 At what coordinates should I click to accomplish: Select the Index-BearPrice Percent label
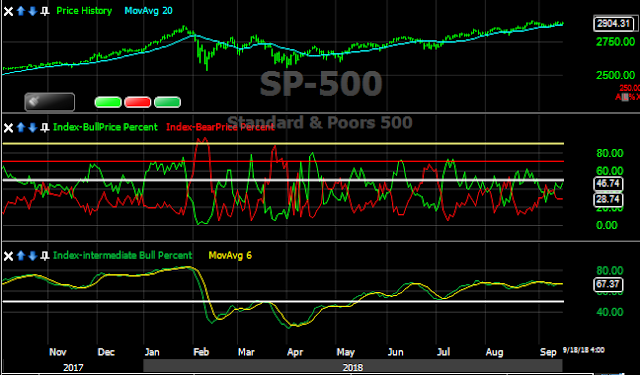(220, 127)
